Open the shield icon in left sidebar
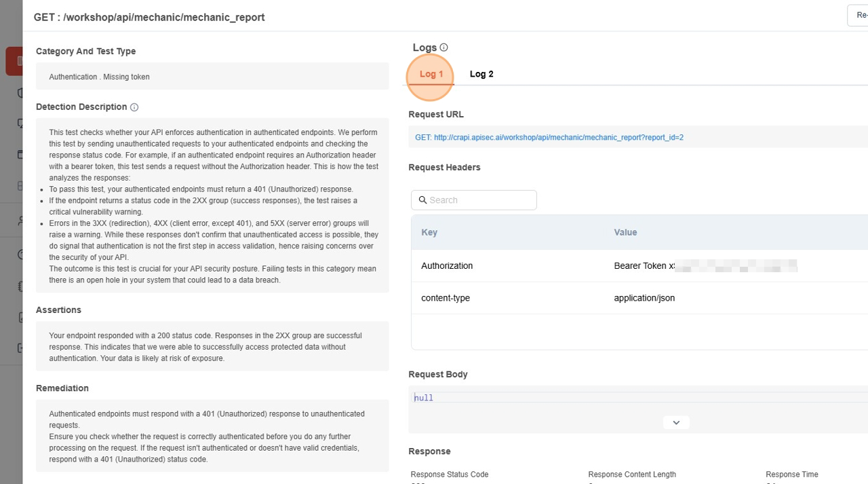The height and width of the screenshot is (484, 868). tap(20, 93)
